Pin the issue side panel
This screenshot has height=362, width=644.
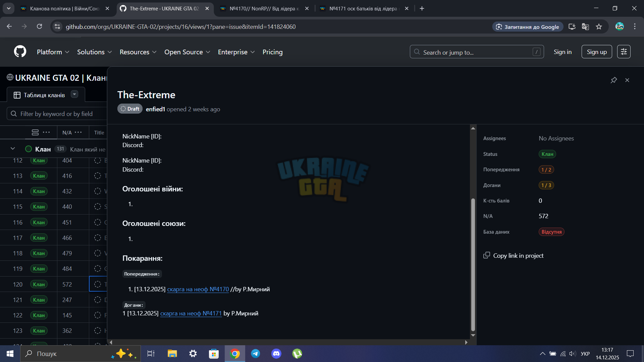[614, 80]
